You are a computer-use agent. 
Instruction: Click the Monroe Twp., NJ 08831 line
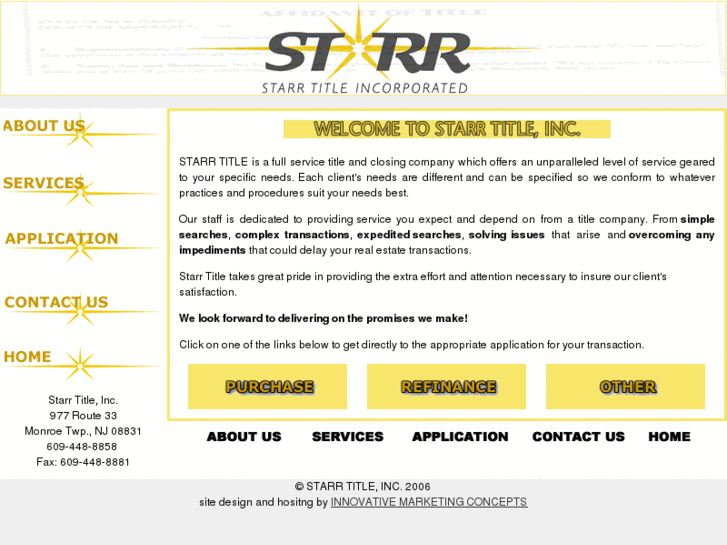pos(83,431)
